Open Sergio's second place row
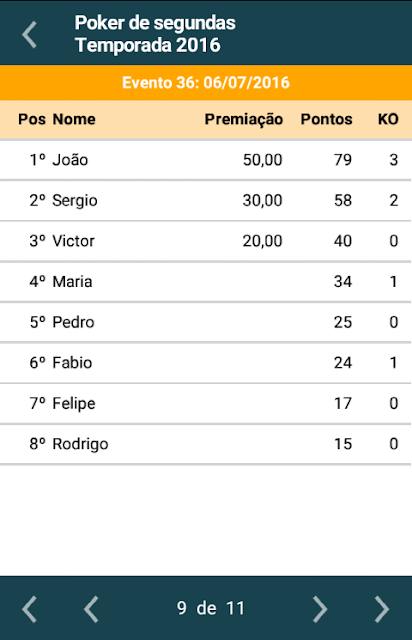This screenshot has width=412, height=640. (x=206, y=200)
